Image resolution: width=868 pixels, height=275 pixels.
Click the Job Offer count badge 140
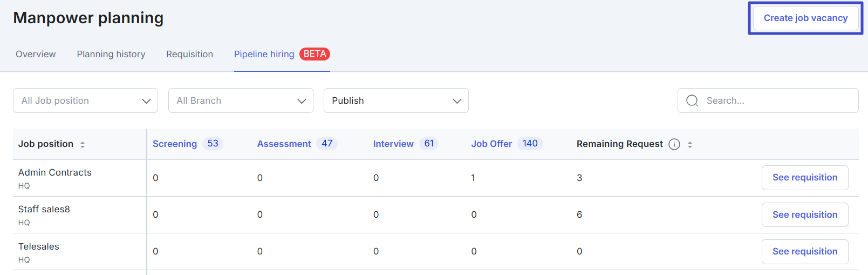[530, 144]
